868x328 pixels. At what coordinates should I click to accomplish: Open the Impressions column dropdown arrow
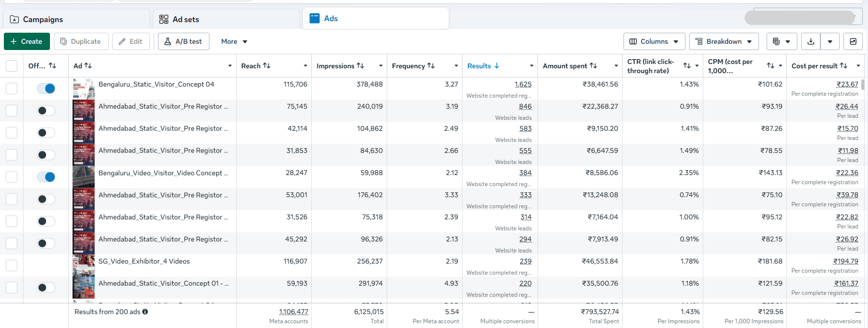pyautogui.click(x=381, y=66)
